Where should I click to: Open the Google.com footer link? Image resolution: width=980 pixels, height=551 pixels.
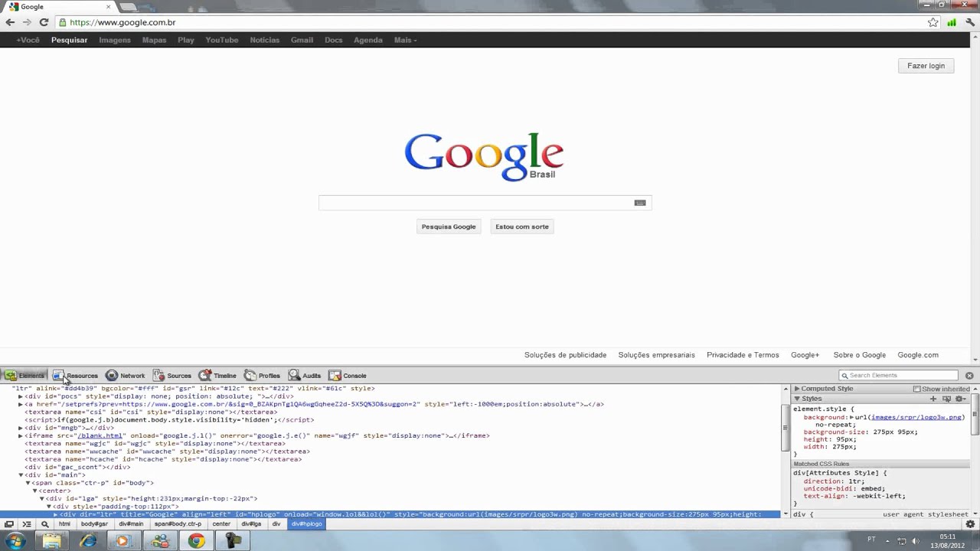pos(918,355)
